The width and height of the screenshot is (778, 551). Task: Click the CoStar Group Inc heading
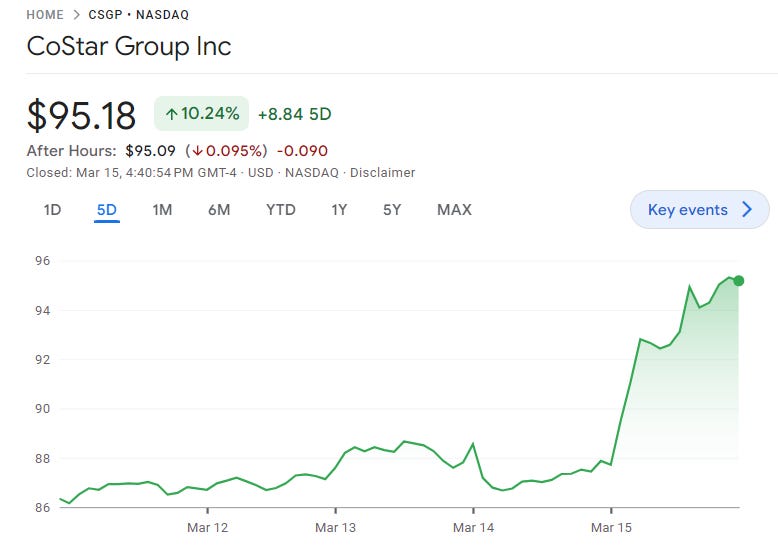(x=129, y=46)
